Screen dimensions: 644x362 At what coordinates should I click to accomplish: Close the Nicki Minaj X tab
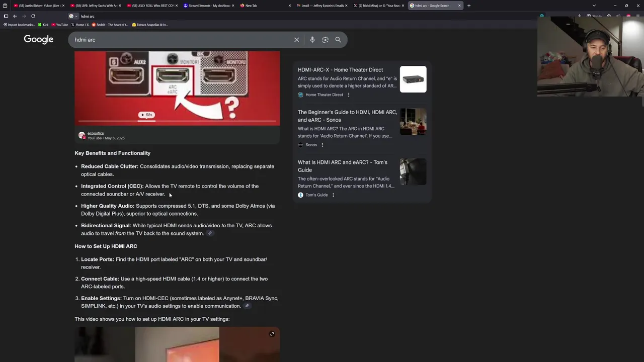click(403, 6)
